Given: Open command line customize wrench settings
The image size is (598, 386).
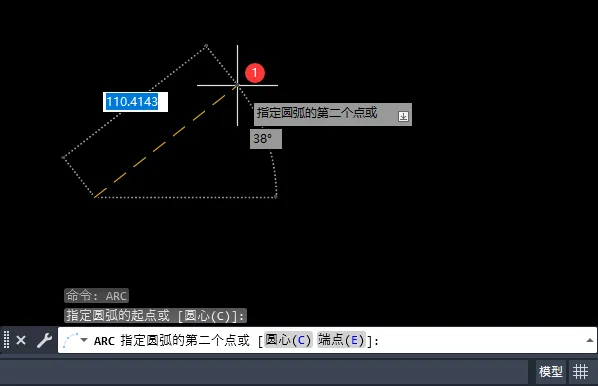Looking at the screenshot, I should tap(44, 340).
